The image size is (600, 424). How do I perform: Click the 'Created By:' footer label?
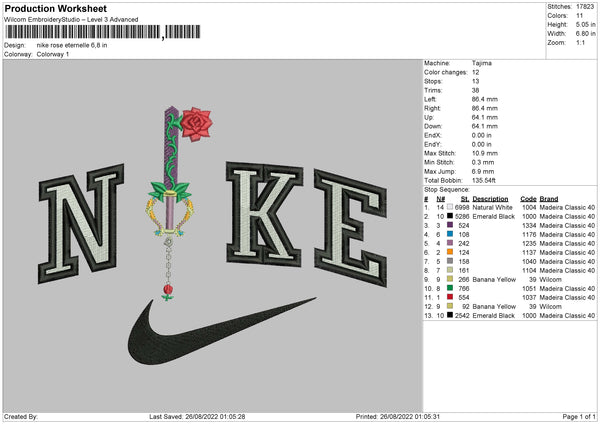pos(21,416)
